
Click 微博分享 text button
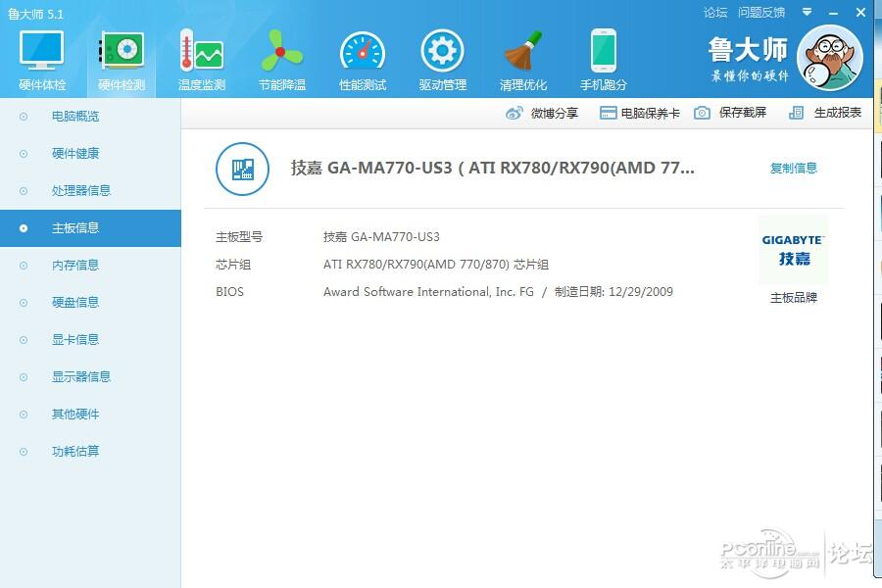555,113
